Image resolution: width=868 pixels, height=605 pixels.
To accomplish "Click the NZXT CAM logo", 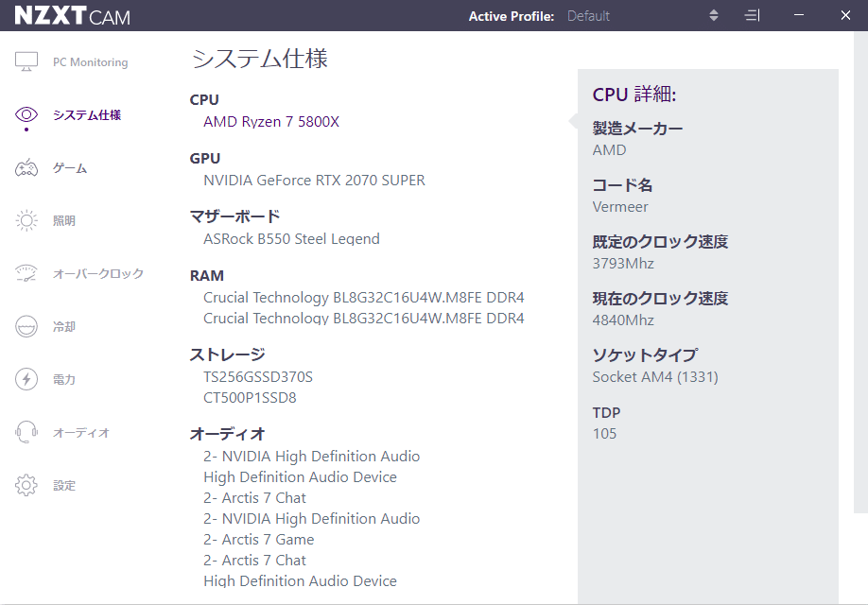I will click(x=73, y=15).
